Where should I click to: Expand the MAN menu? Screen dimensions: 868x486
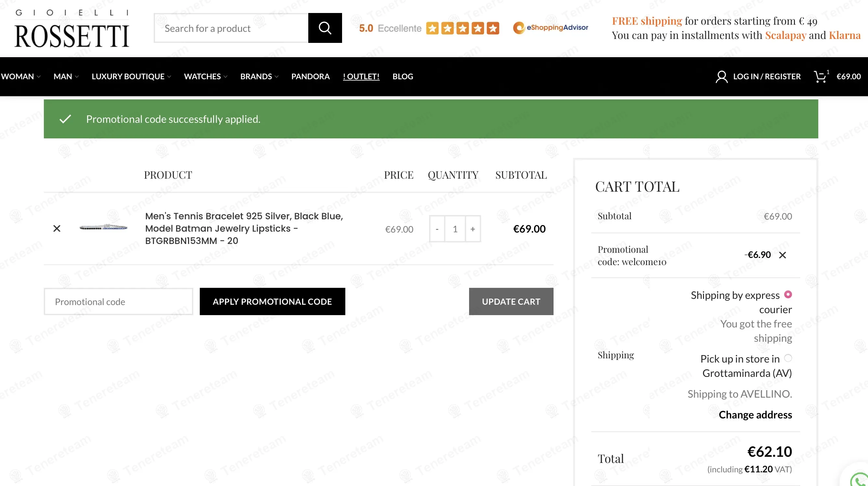point(66,77)
